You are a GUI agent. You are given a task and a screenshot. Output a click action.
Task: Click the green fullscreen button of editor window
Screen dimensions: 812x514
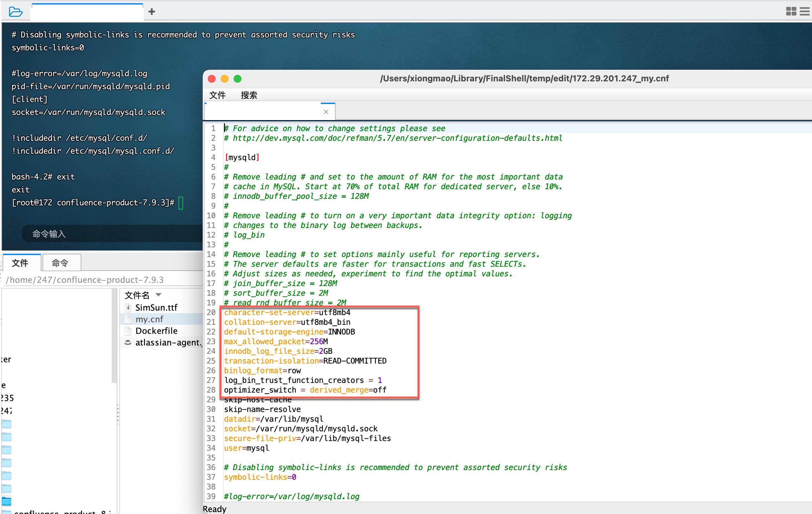click(238, 78)
